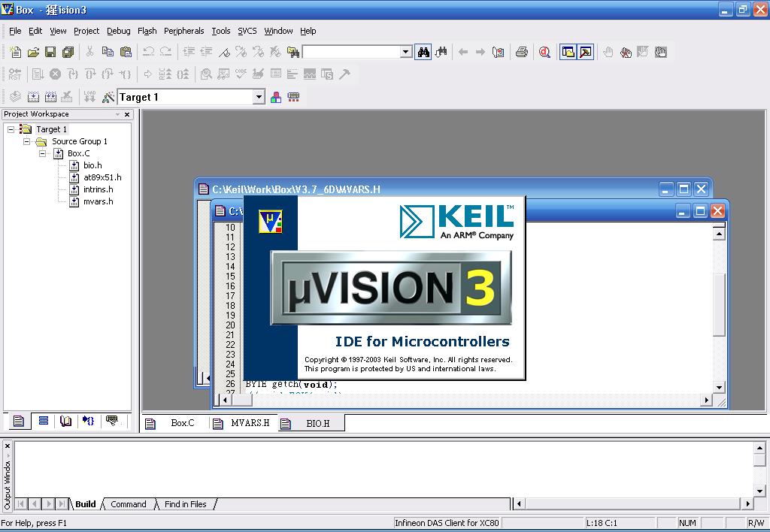This screenshot has height=532, width=770.
Task: Open the File menu
Action: click(x=15, y=31)
